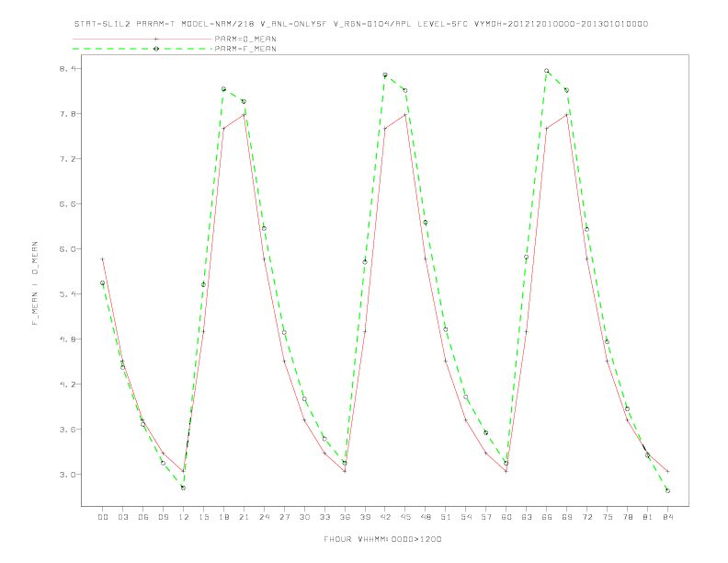Click the F_MEAN peak marker at hour 42
728x563 pixels.
pyautogui.click(x=385, y=75)
